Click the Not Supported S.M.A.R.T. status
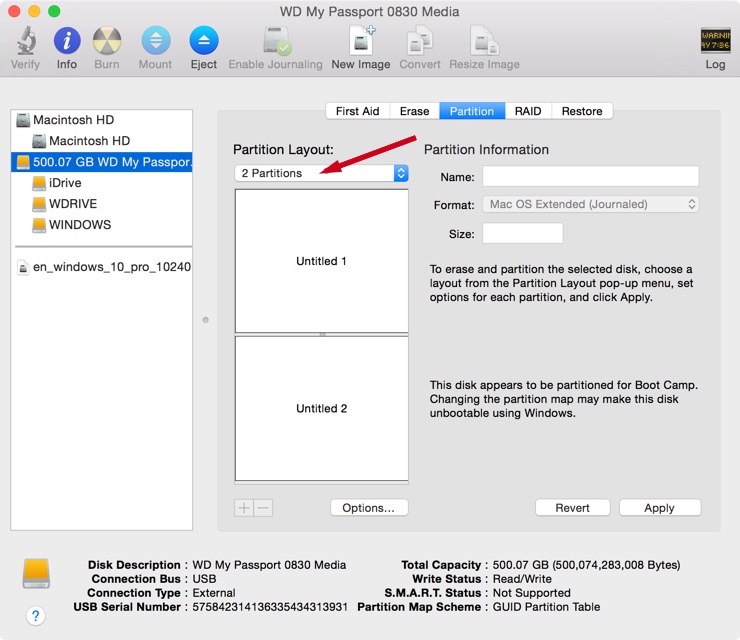 [x=531, y=593]
